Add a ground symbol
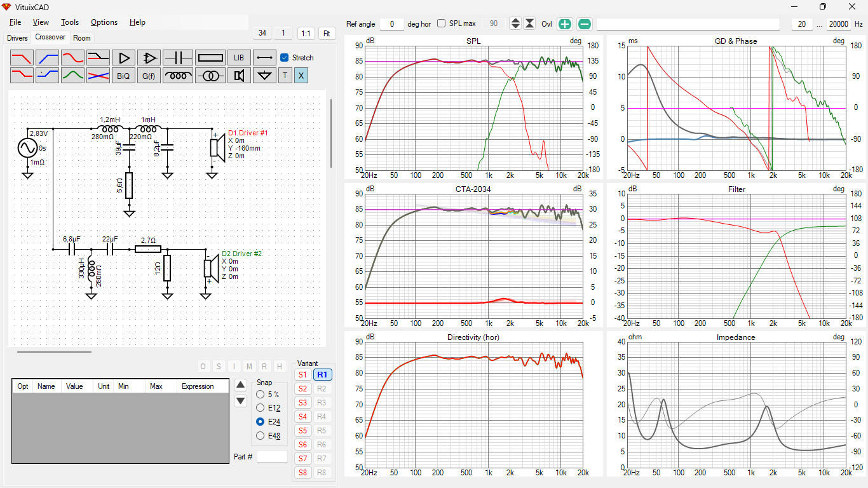Image resolution: width=868 pixels, height=488 pixels. point(264,76)
